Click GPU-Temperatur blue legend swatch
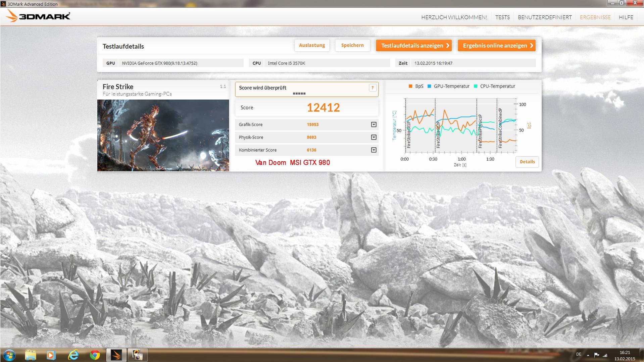 pyautogui.click(x=429, y=86)
